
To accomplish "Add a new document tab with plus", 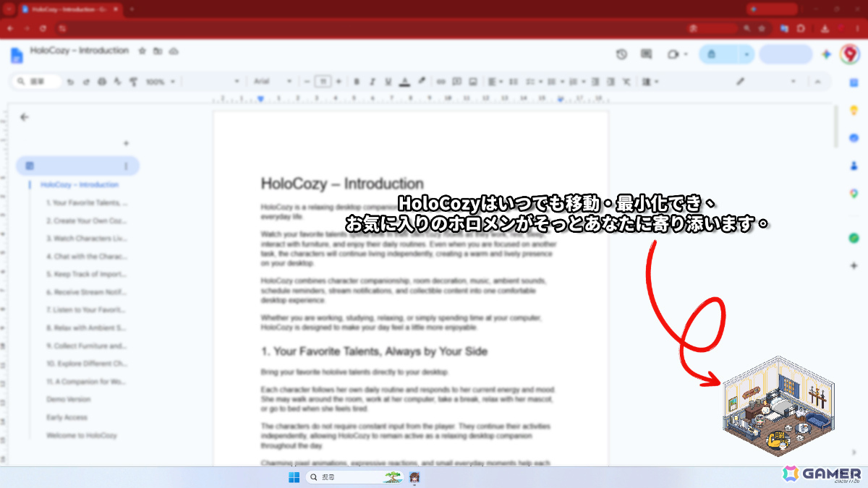I will (126, 144).
